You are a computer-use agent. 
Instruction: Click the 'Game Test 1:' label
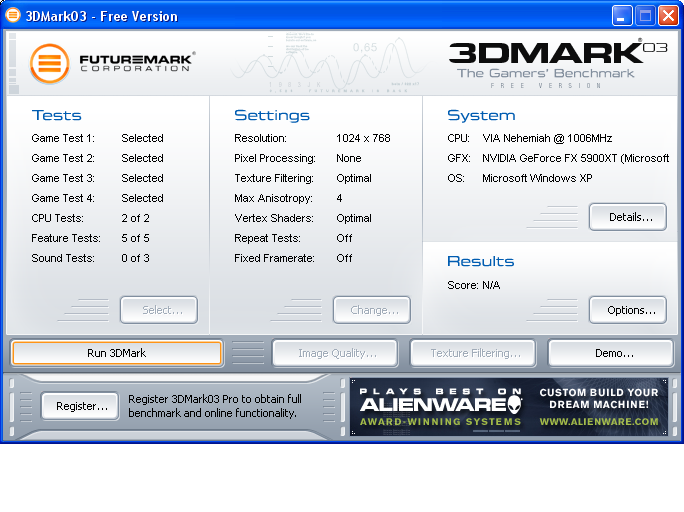[63, 138]
